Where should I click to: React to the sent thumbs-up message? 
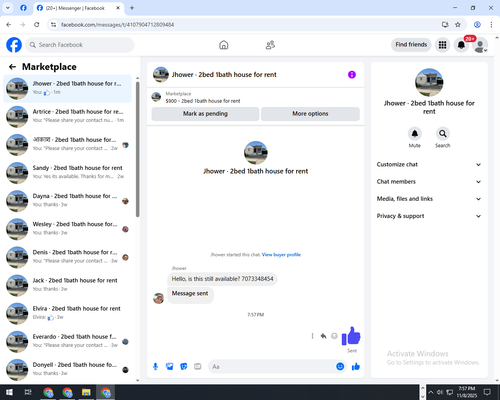[x=334, y=336]
